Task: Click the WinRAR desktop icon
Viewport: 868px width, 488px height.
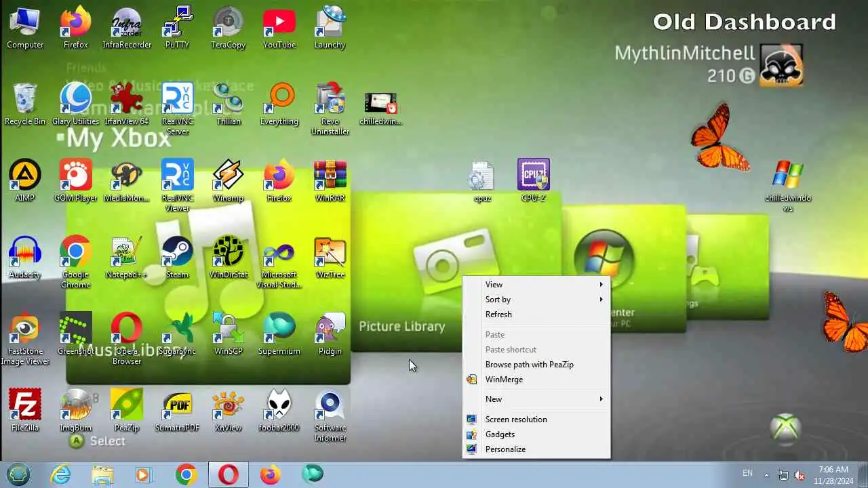Action: point(330,181)
